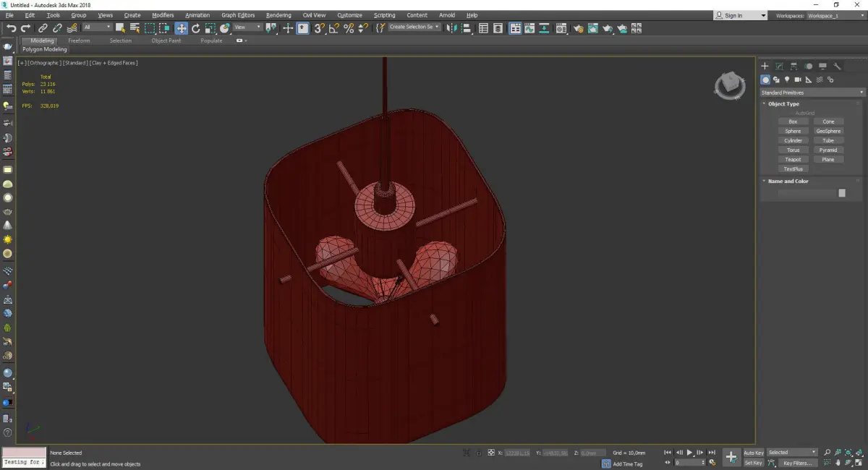Open the Render Setup dialog
This screenshot has width=868, height=470.
pyautogui.click(x=578, y=28)
